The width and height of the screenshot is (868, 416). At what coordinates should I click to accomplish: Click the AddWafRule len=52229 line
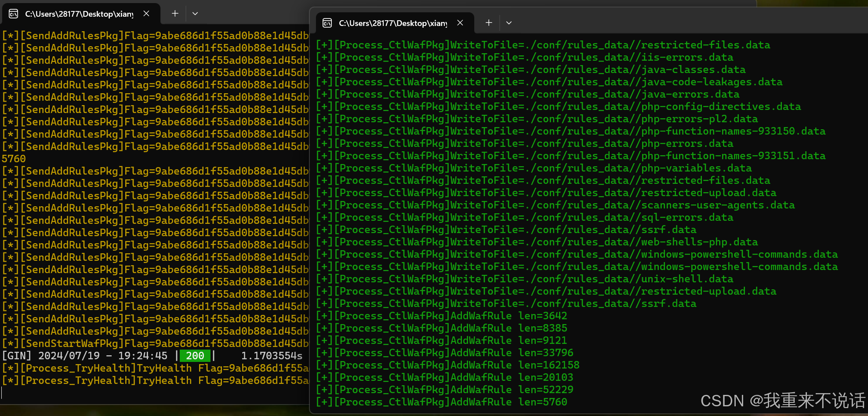445,390
